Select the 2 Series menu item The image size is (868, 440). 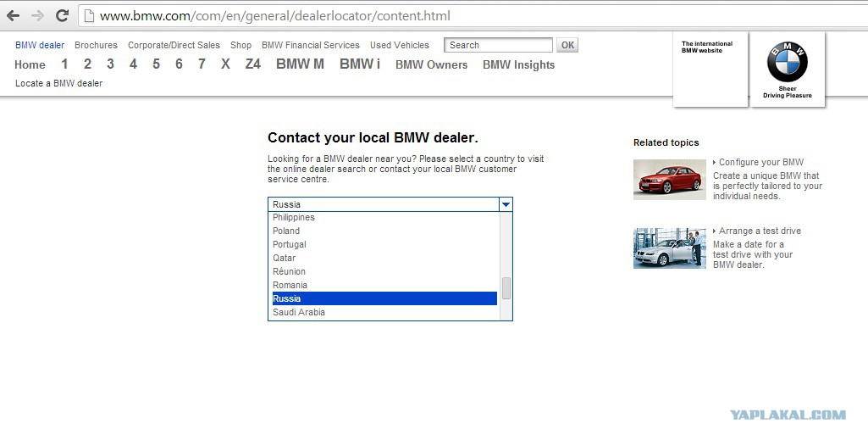(x=87, y=64)
